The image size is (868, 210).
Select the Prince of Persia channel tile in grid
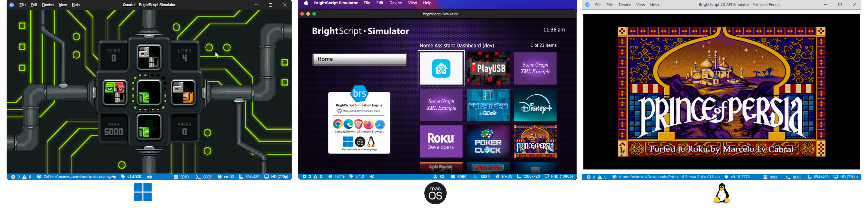(x=535, y=142)
